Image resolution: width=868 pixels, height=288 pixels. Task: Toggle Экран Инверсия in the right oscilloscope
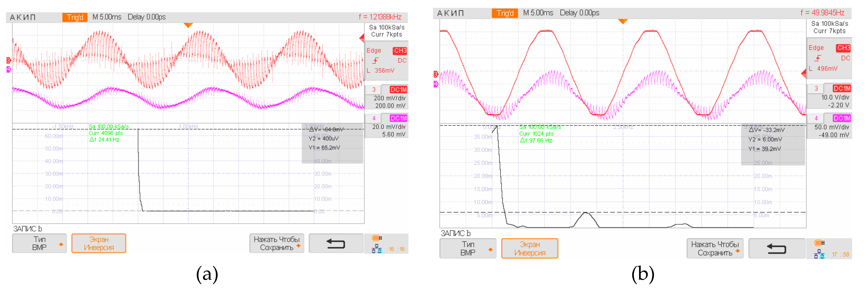click(529, 249)
